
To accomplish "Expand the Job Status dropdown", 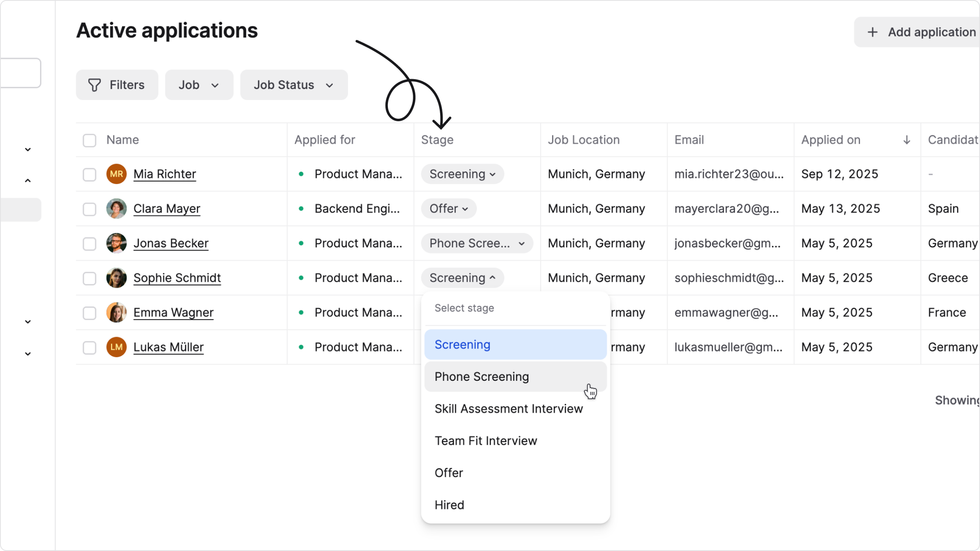I will tap(293, 85).
